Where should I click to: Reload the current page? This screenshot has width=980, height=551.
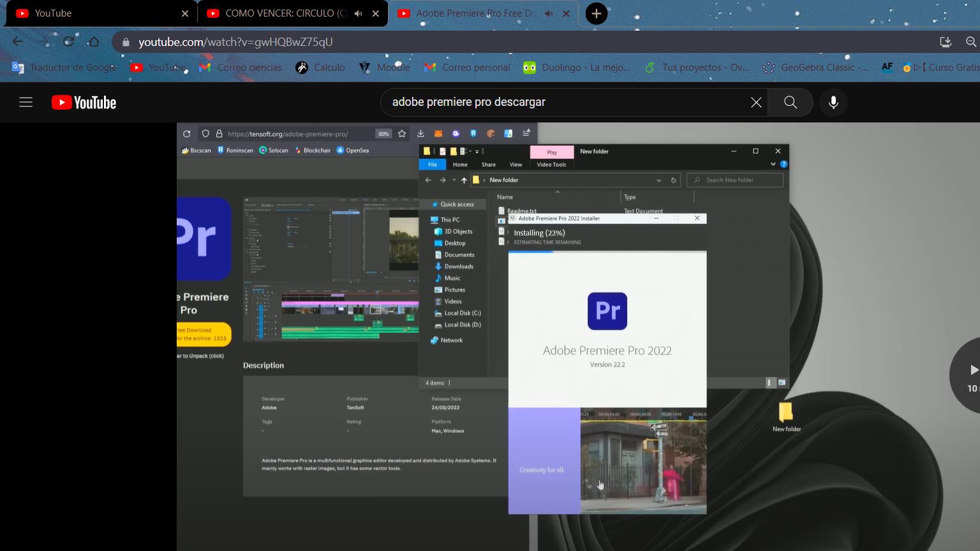click(x=68, y=42)
